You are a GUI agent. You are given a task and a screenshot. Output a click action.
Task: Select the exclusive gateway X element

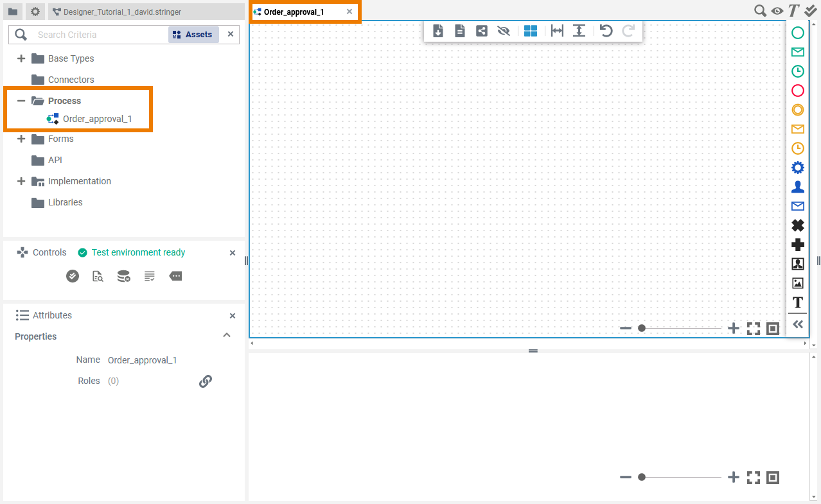coord(798,225)
